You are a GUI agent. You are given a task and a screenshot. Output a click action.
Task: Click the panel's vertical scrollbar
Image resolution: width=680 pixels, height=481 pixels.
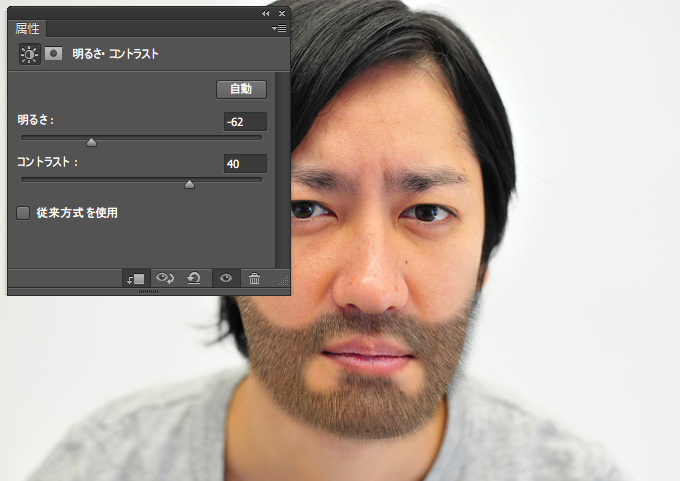pos(282,170)
